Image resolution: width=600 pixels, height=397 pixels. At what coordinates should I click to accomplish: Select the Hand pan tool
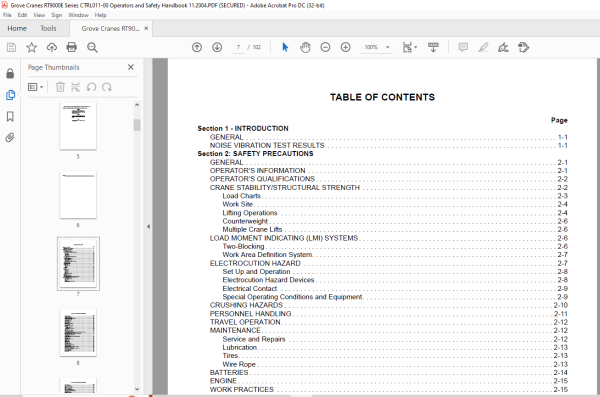pos(305,47)
